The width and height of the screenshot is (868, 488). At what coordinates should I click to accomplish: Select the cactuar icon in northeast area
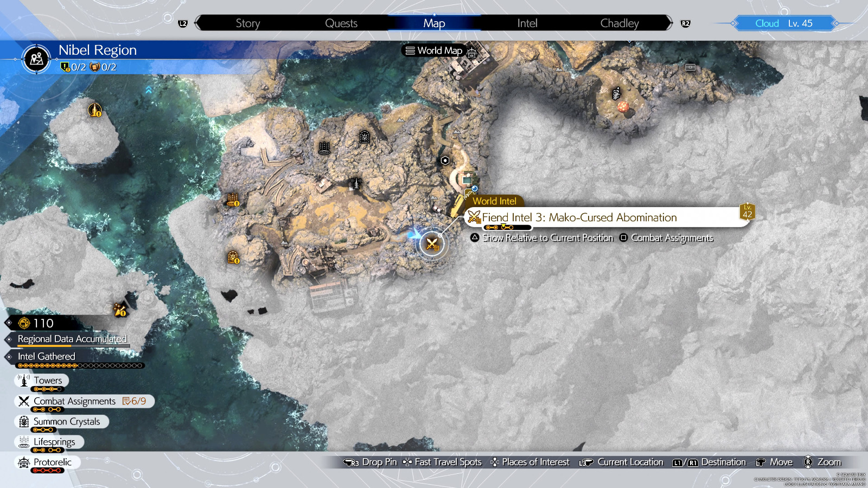pyautogui.click(x=617, y=94)
